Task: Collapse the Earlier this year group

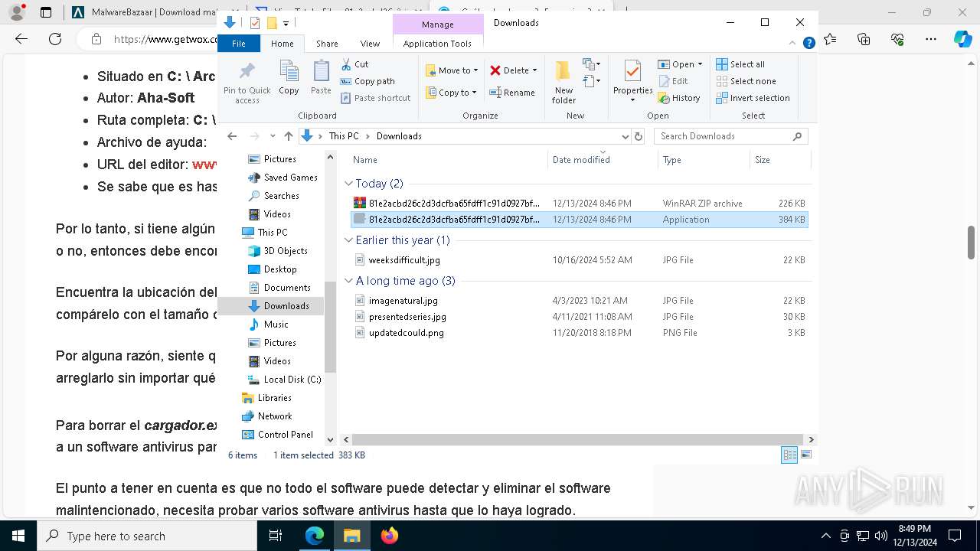Action: 349,240
